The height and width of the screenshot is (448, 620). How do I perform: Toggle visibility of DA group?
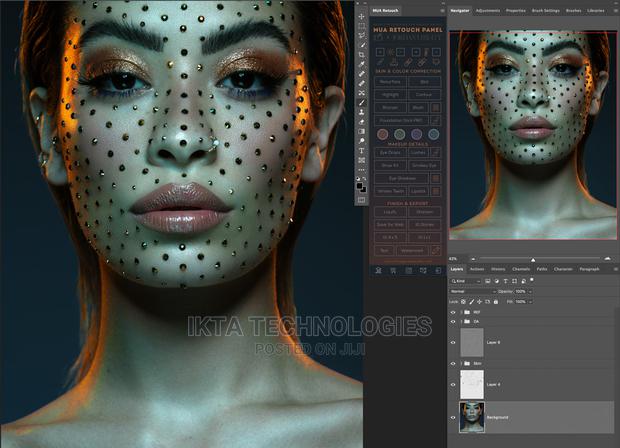453,321
